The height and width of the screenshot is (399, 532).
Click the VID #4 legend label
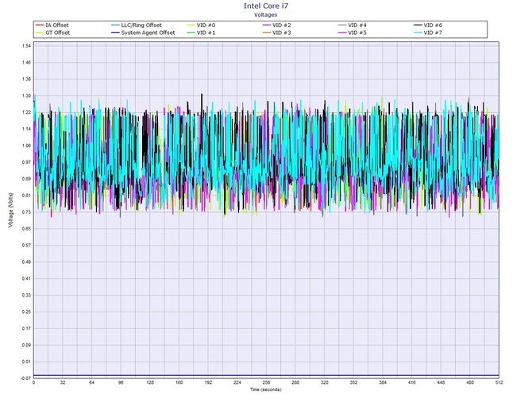[x=357, y=25]
